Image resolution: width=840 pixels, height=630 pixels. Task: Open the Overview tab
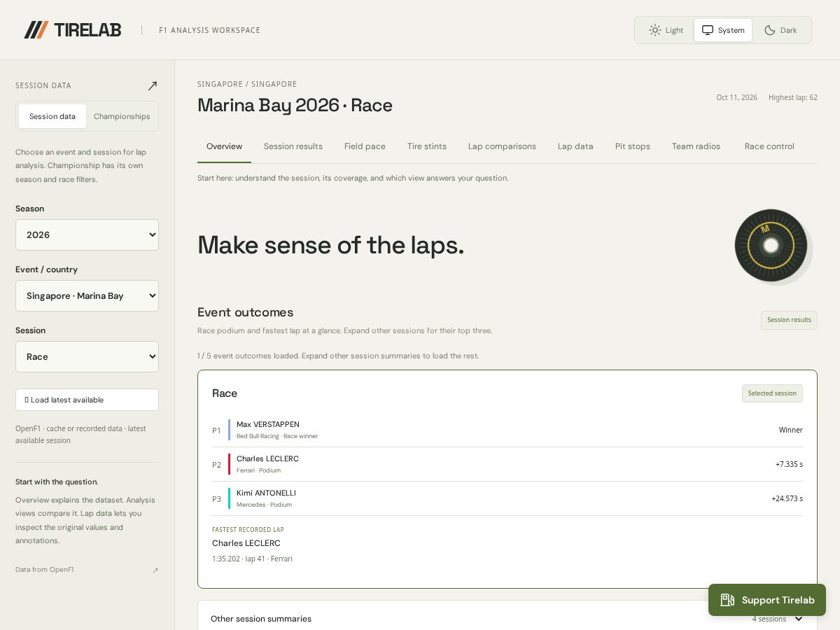[x=224, y=146]
